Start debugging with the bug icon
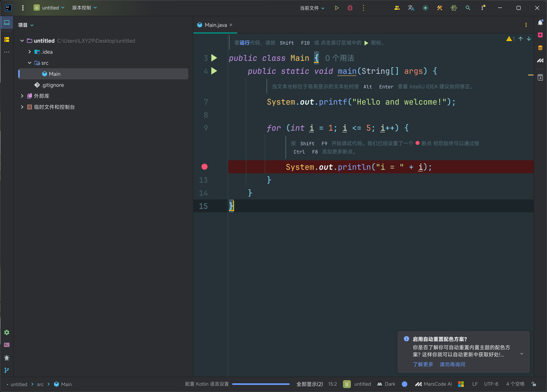The image size is (547, 392). pyautogui.click(x=350, y=8)
